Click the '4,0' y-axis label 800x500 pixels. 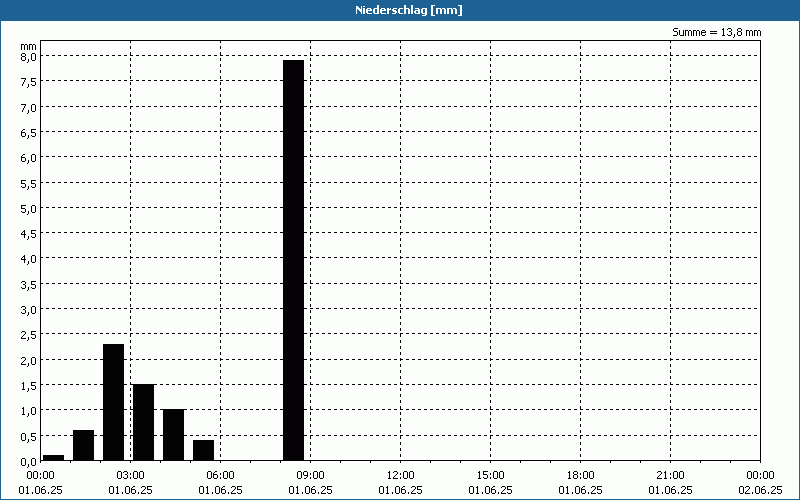[x=28, y=259]
